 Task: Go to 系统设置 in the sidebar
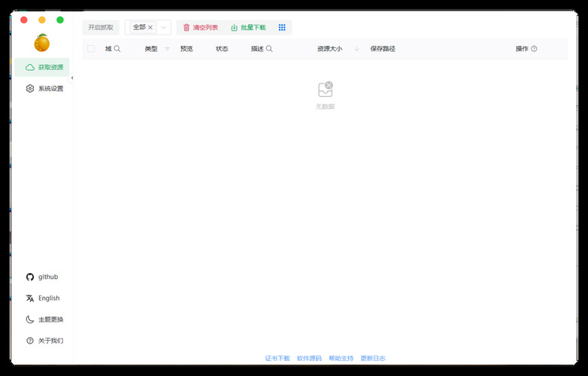point(44,89)
